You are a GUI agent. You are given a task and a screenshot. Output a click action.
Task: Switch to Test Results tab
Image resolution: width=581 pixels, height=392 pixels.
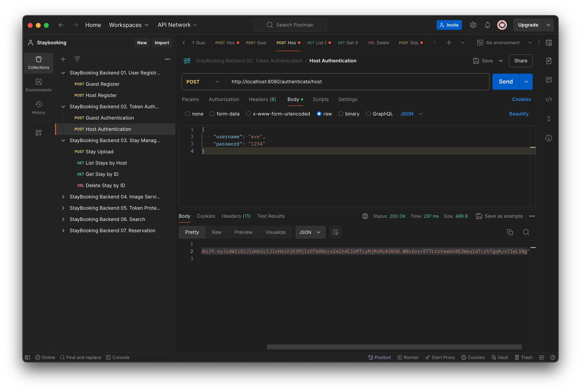pyautogui.click(x=271, y=216)
